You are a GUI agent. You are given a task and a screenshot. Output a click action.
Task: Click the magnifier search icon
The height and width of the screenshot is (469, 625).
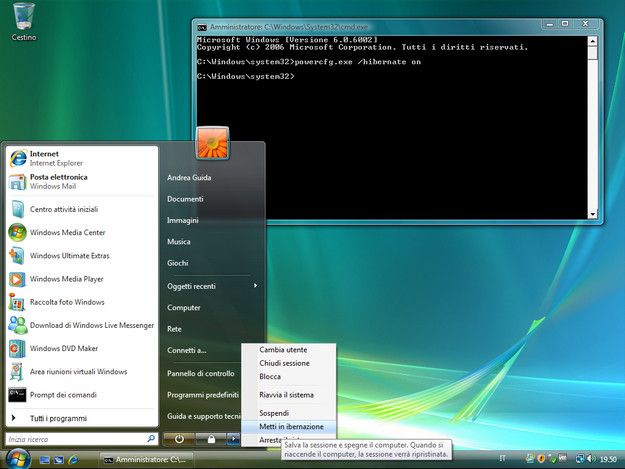coord(151,439)
